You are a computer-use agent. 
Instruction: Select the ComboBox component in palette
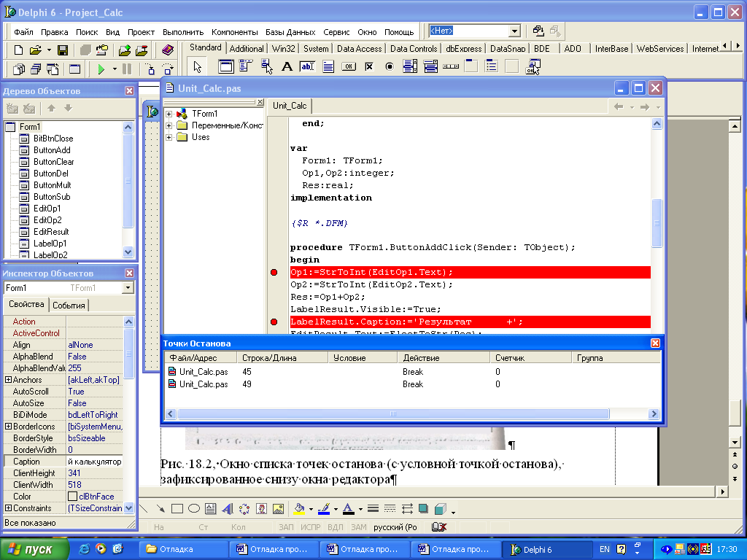[430, 66]
